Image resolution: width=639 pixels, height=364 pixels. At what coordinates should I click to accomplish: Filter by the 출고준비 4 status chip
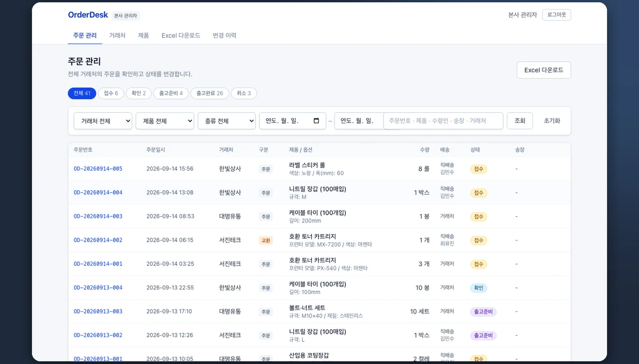pos(171,93)
